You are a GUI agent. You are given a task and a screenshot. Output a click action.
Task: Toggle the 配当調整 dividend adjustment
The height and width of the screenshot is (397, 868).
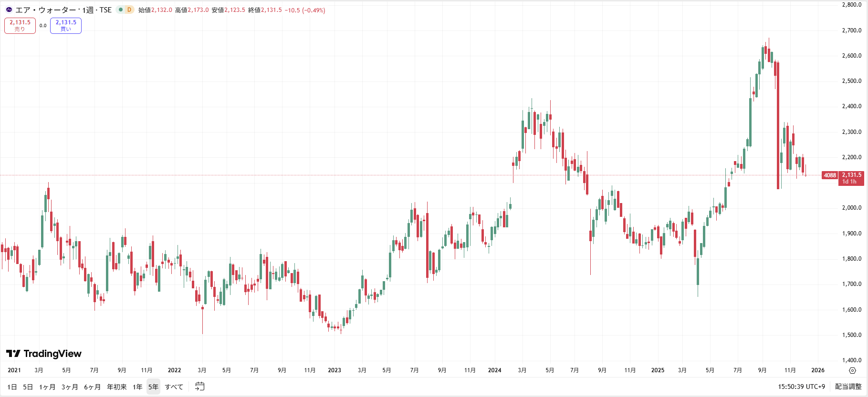click(848, 387)
